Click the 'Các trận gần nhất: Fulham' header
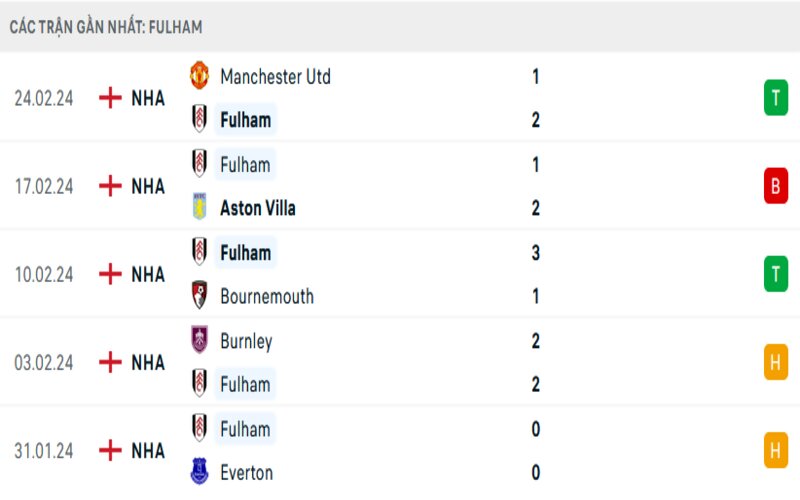800x500 pixels. click(106, 27)
